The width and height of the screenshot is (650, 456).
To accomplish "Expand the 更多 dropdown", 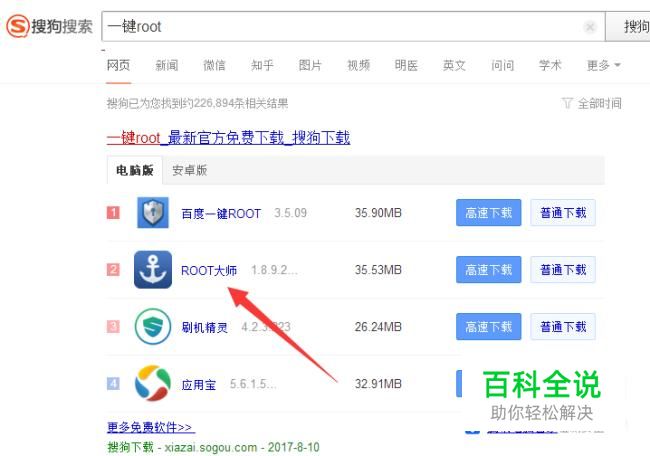I will (x=603, y=65).
